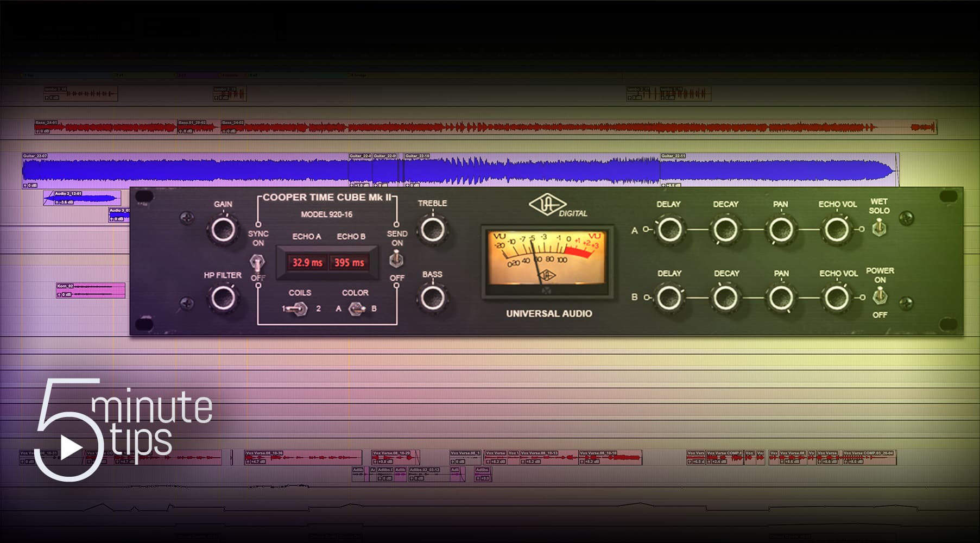Toggle the SEND on/off switch
The width and height of the screenshot is (980, 543).
(397, 260)
